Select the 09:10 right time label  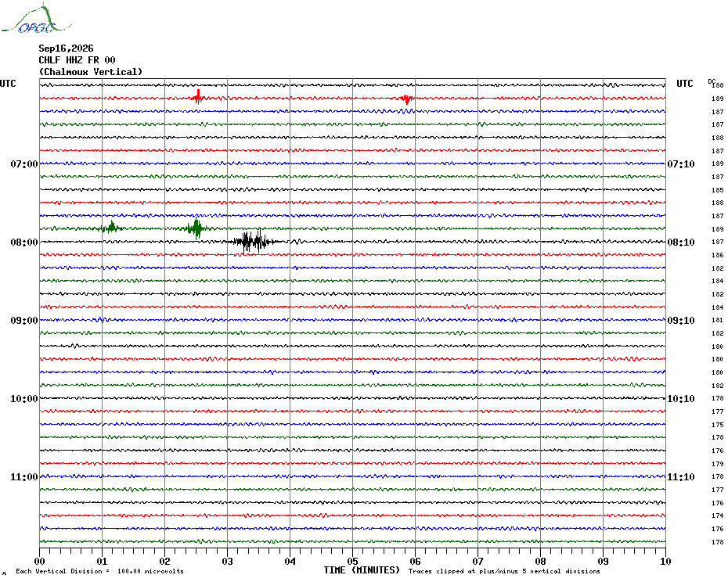click(681, 321)
